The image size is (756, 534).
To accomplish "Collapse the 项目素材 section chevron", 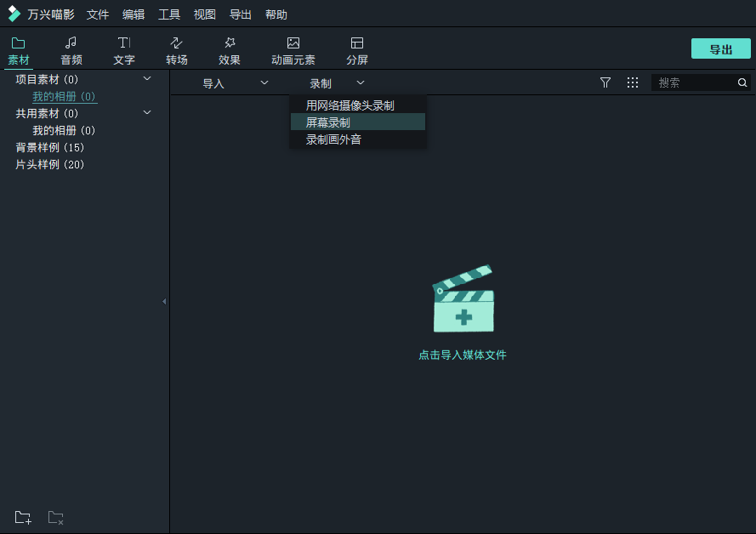I will [146, 78].
